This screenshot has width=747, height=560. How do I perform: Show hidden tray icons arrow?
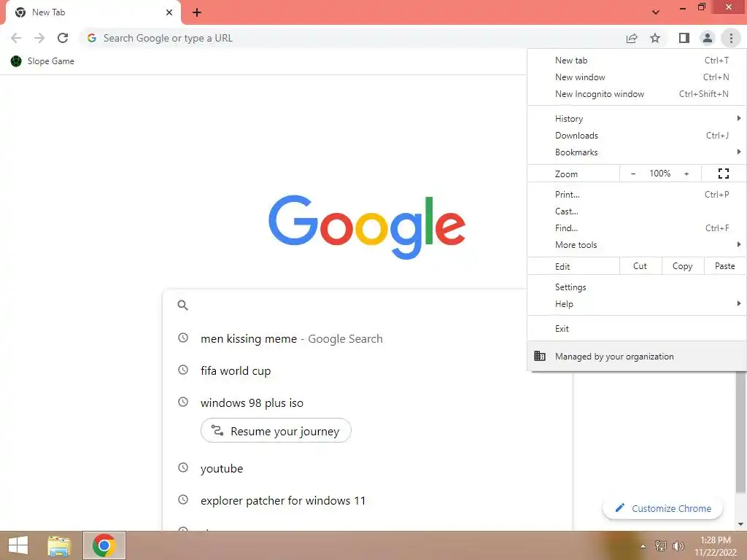point(643,545)
